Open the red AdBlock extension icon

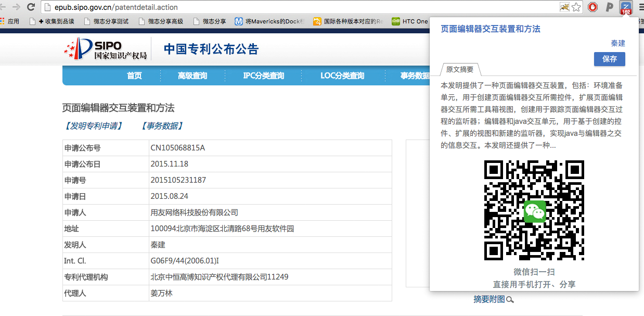point(593,7)
